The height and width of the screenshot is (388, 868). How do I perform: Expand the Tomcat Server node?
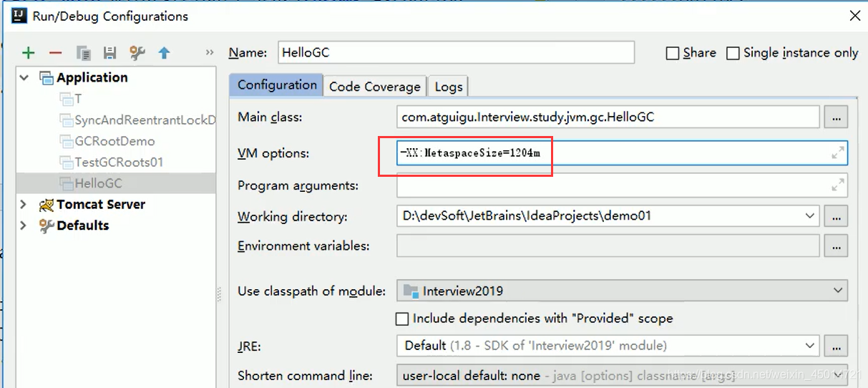[24, 205]
